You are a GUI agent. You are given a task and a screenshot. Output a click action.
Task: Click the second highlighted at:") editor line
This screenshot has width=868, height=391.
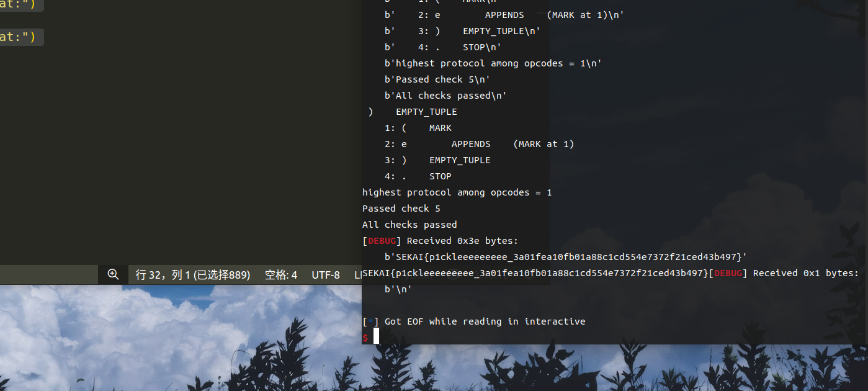[x=19, y=37]
